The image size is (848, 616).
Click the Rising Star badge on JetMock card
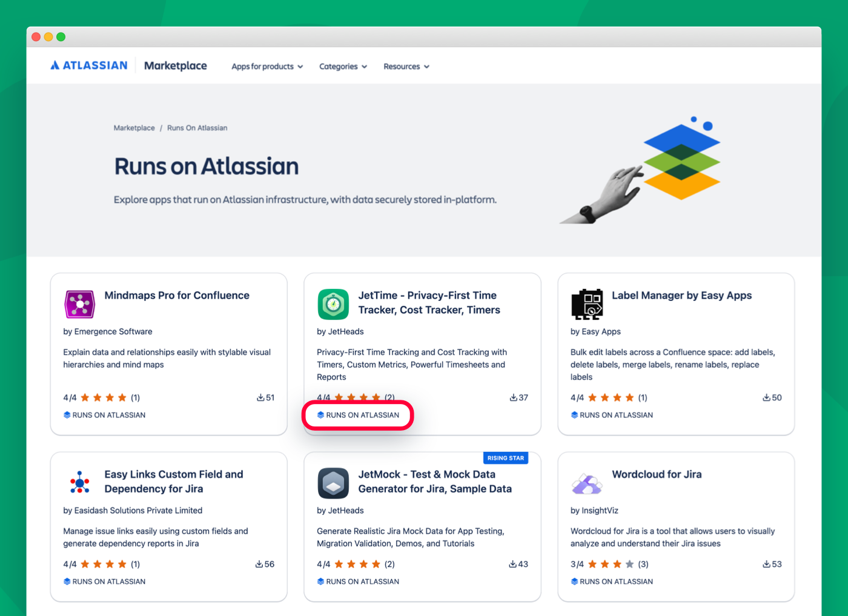point(506,458)
